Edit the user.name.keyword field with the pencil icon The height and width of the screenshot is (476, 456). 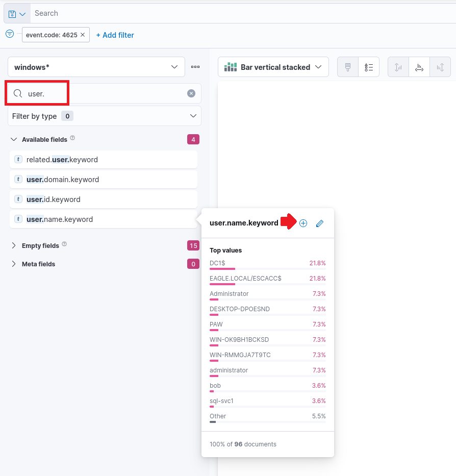(320, 223)
